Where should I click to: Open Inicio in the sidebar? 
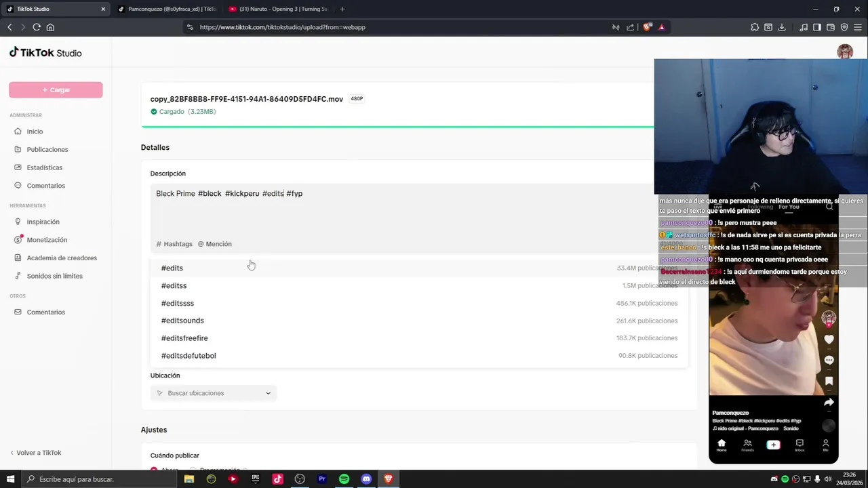coord(35,131)
